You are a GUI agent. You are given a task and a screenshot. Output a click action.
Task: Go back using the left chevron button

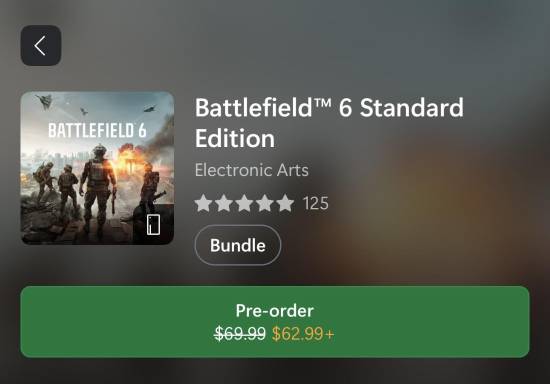tap(41, 46)
